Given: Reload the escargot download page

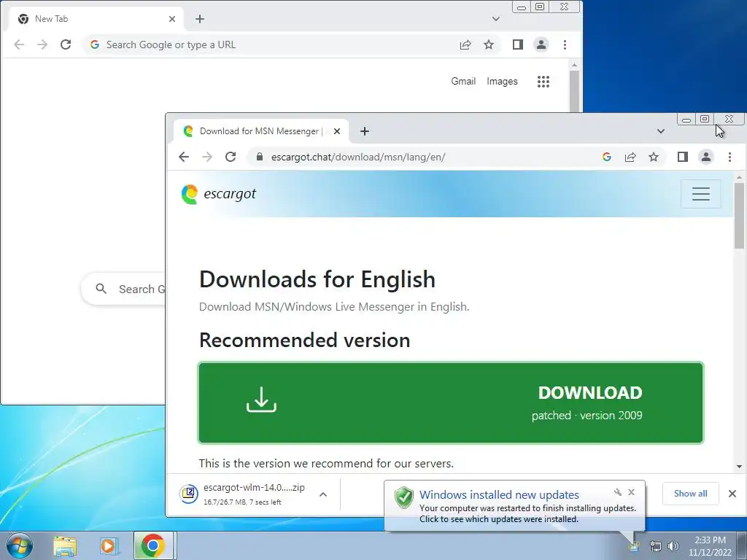Looking at the screenshot, I should pos(231,157).
